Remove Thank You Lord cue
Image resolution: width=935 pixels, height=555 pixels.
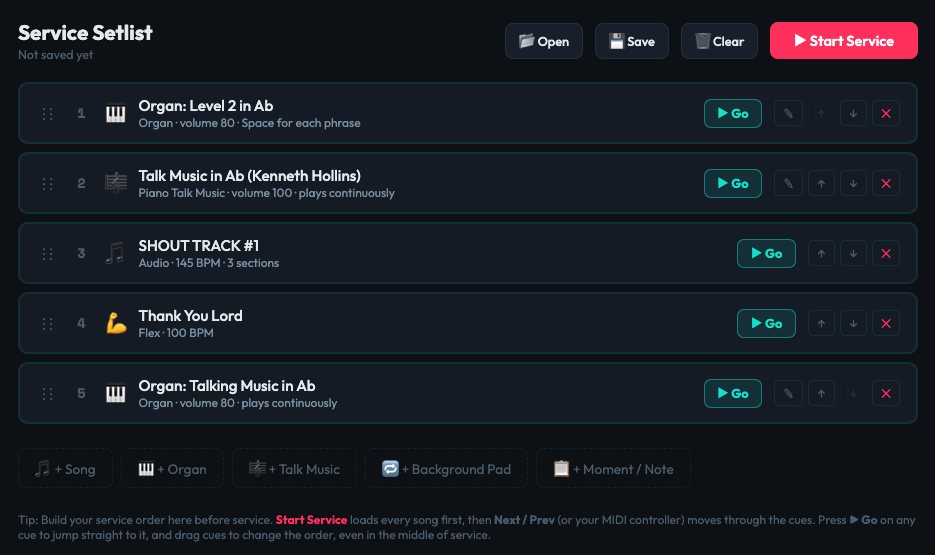click(886, 323)
